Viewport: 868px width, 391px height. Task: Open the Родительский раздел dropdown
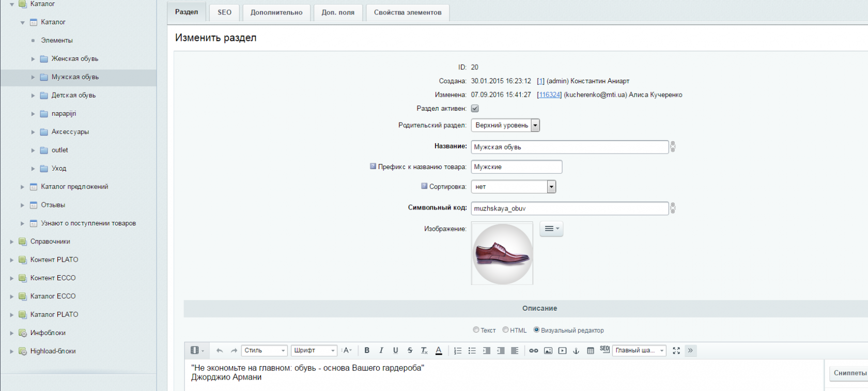[x=505, y=125]
